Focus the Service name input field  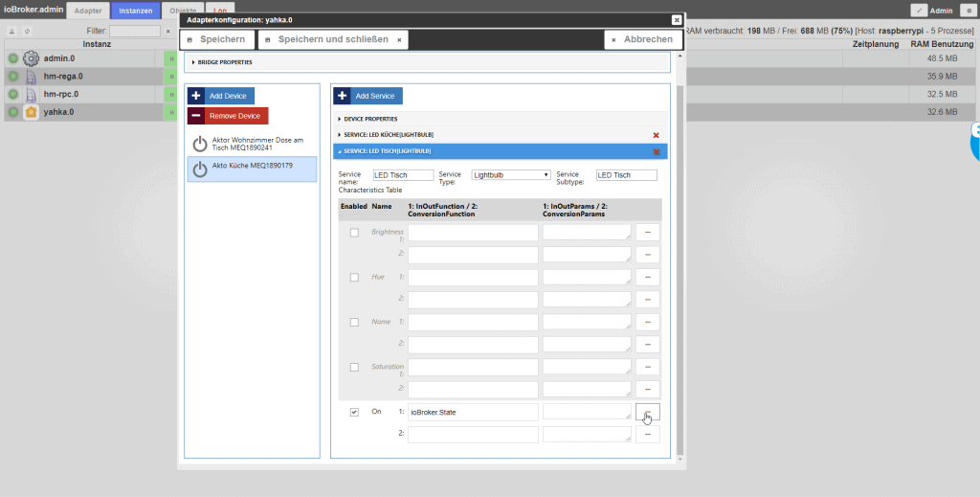pos(403,175)
